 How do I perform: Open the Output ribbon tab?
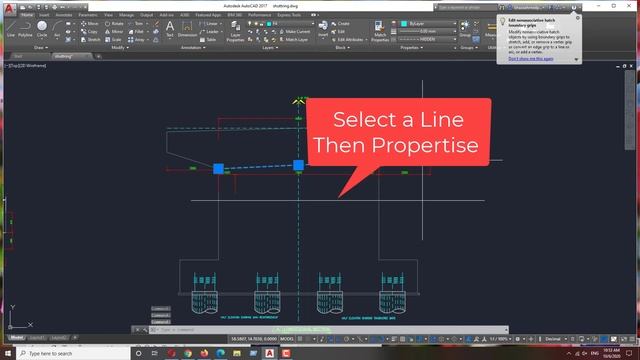(147, 15)
